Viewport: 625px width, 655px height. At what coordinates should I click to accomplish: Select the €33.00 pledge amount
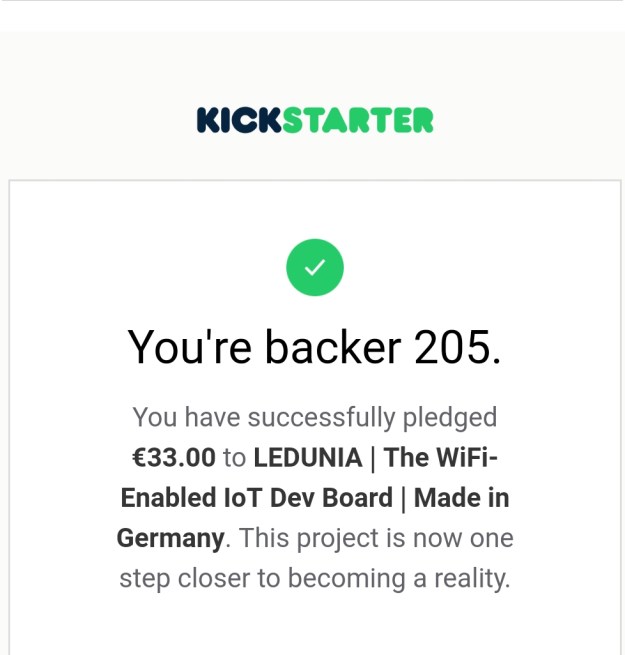coord(174,458)
